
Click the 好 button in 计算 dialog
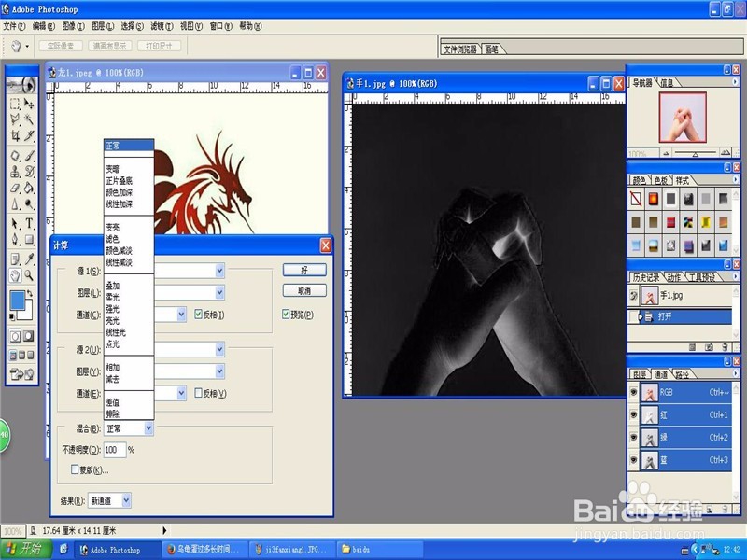pyautogui.click(x=304, y=270)
